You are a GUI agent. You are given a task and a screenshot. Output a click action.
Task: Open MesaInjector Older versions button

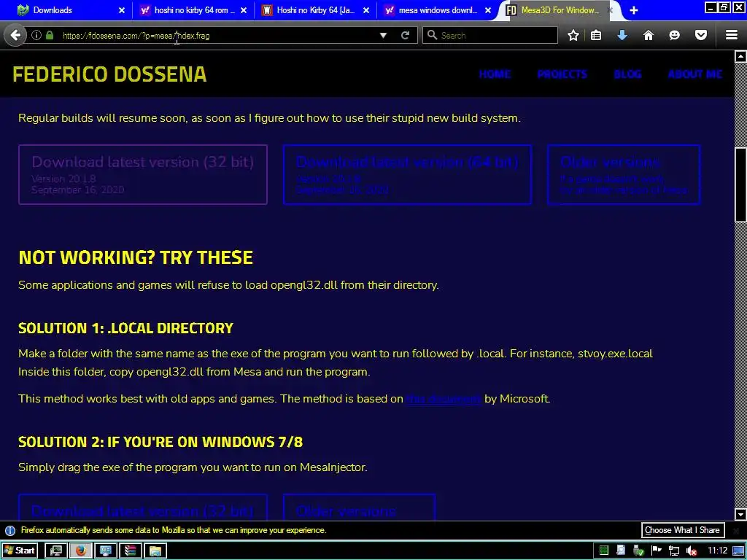point(359,507)
